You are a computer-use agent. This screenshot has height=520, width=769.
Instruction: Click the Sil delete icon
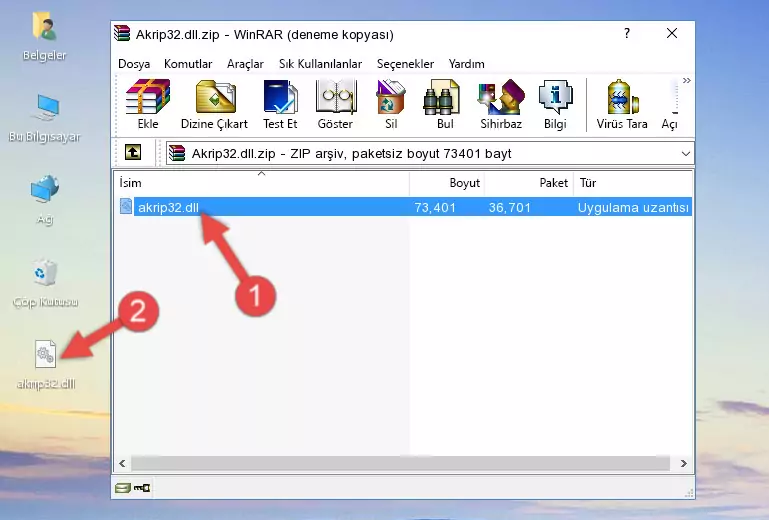391,104
